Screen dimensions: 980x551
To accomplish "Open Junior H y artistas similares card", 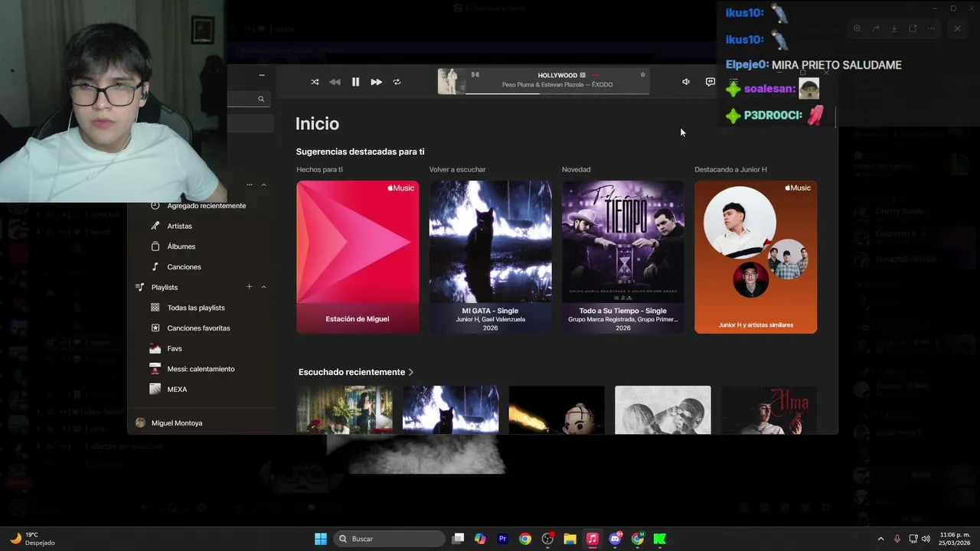I will click(x=756, y=257).
